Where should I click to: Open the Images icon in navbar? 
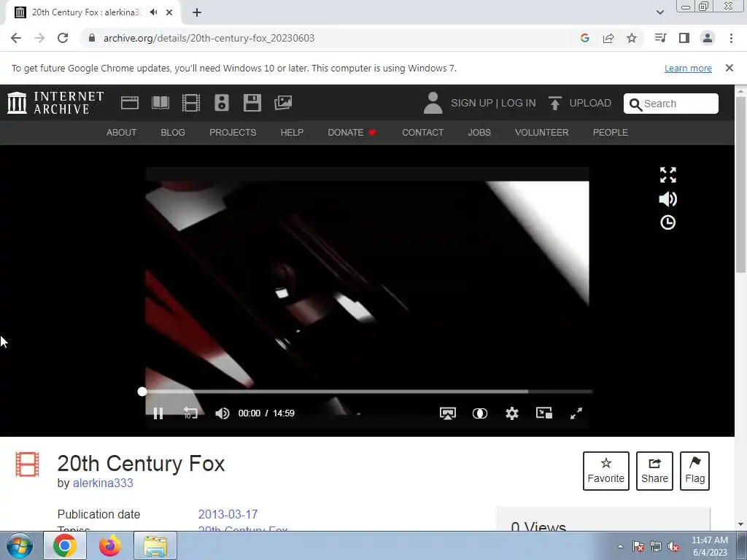pyautogui.click(x=283, y=103)
